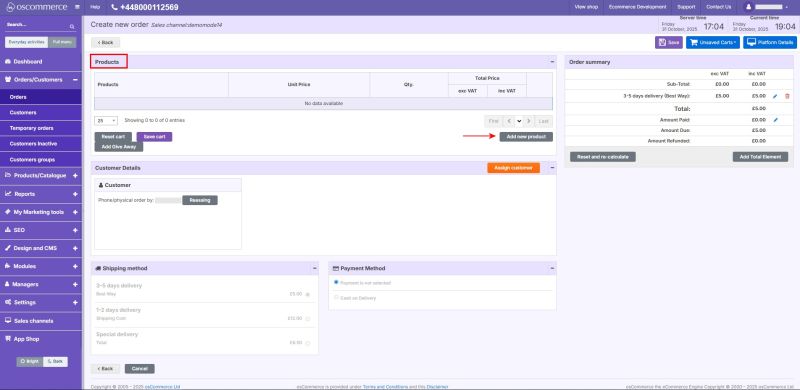
Task: Collapse the Customer Details panel
Action: (552, 168)
